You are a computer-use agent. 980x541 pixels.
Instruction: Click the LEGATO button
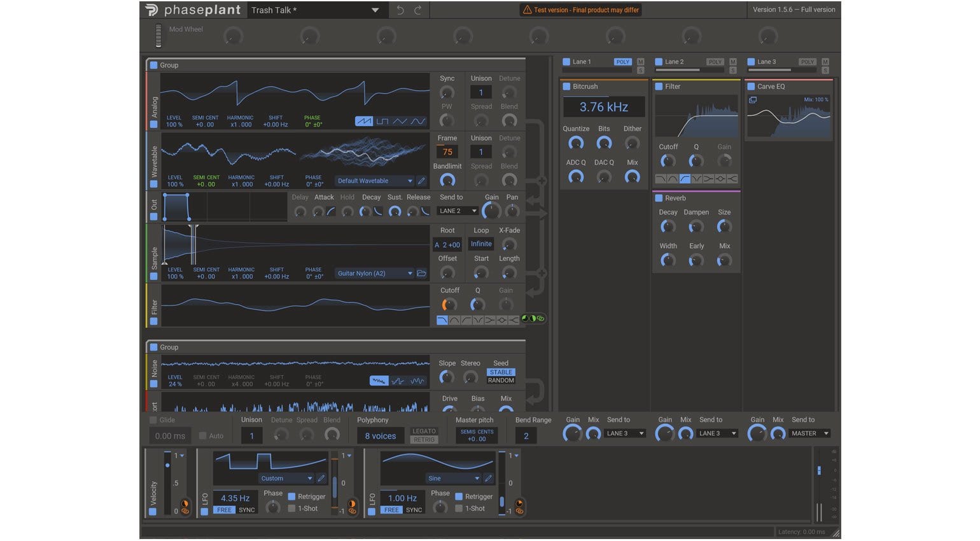[x=424, y=431]
